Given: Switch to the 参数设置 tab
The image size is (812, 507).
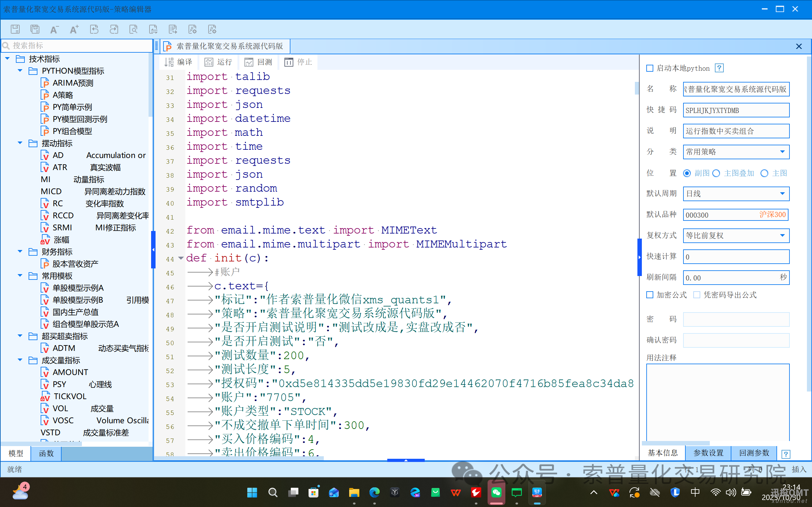Looking at the screenshot, I should click(x=708, y=453).
